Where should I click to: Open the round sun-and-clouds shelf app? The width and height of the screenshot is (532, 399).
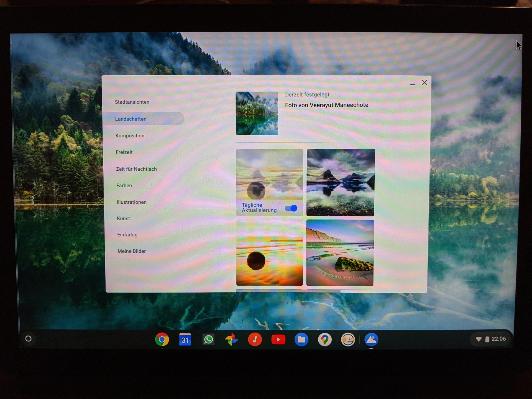[348, 339]
